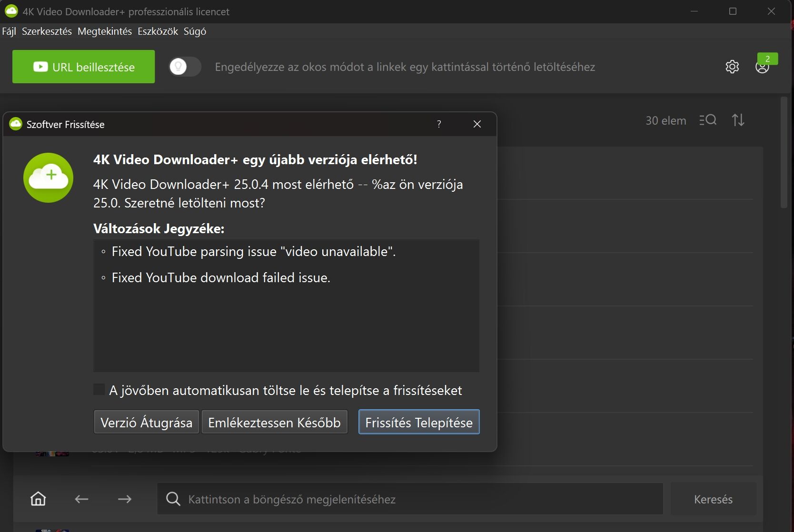The width and height of the screenshot is (794, 532).
Task: Open the Fájl menu
Action: (9, 31)
